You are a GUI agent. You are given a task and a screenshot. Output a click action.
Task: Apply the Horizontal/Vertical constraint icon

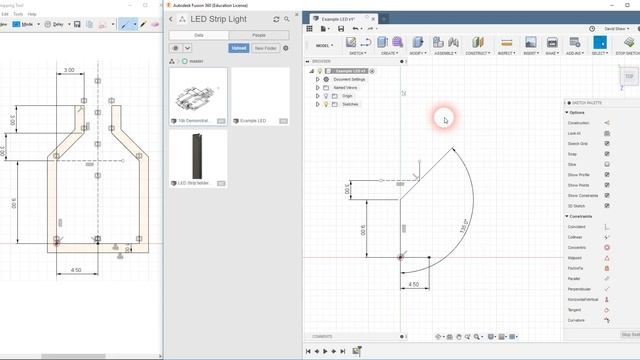click(607, 300)
